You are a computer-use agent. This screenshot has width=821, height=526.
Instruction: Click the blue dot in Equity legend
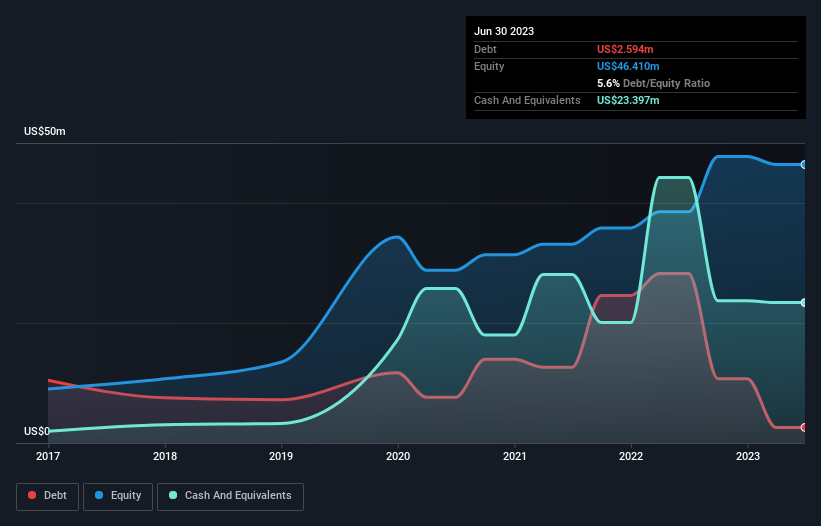coord(99,495)
